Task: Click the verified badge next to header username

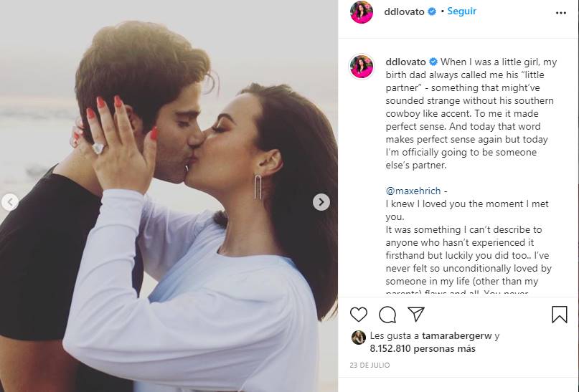Action: [432, 11]
